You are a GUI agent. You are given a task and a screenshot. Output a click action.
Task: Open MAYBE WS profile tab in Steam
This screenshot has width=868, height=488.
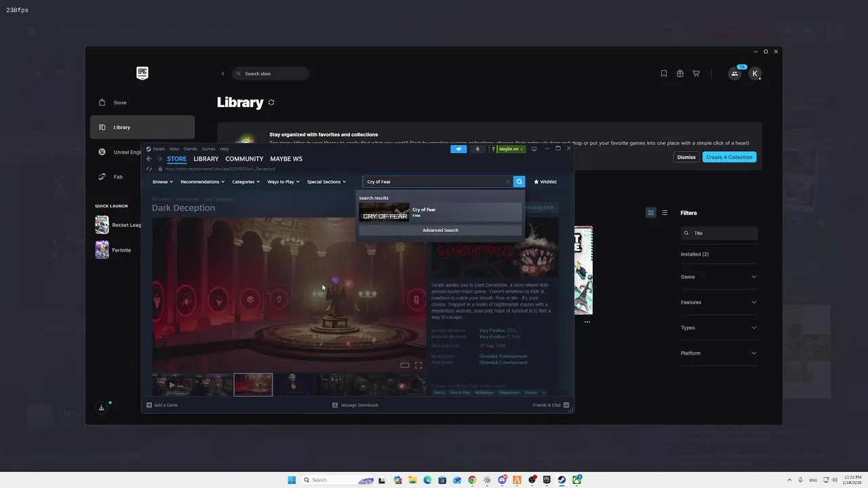tap(286, 159)
